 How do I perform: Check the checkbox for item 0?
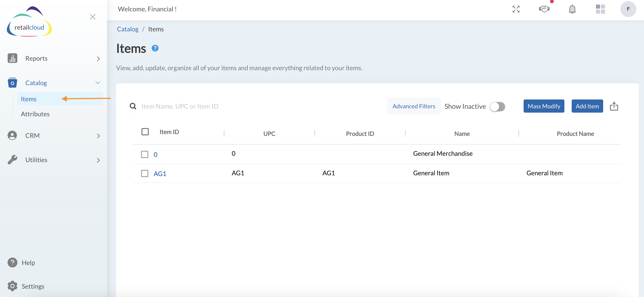[x=144, y=154]
